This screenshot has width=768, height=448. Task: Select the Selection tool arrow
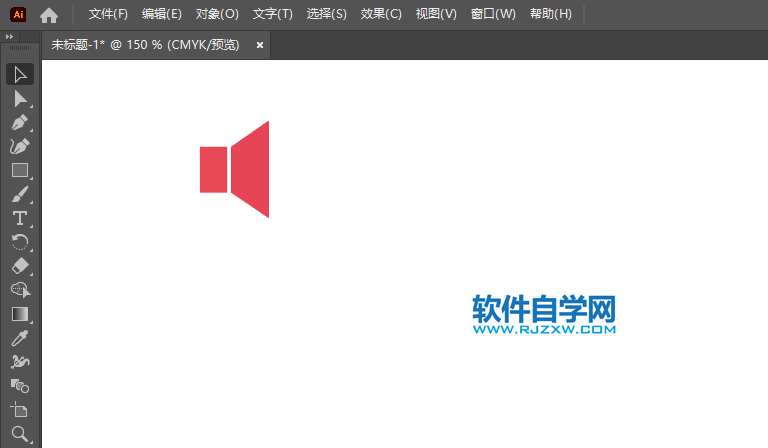(20, 74)
